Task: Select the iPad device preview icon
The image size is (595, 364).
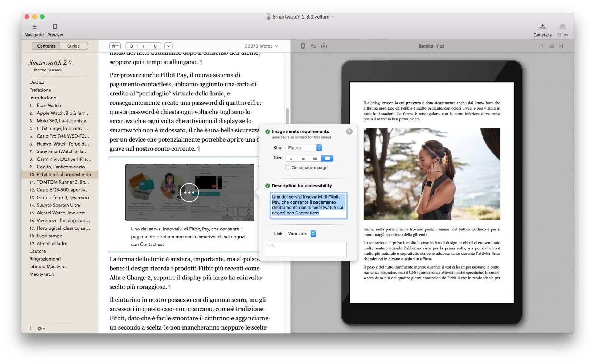Action: pos(303,46)
